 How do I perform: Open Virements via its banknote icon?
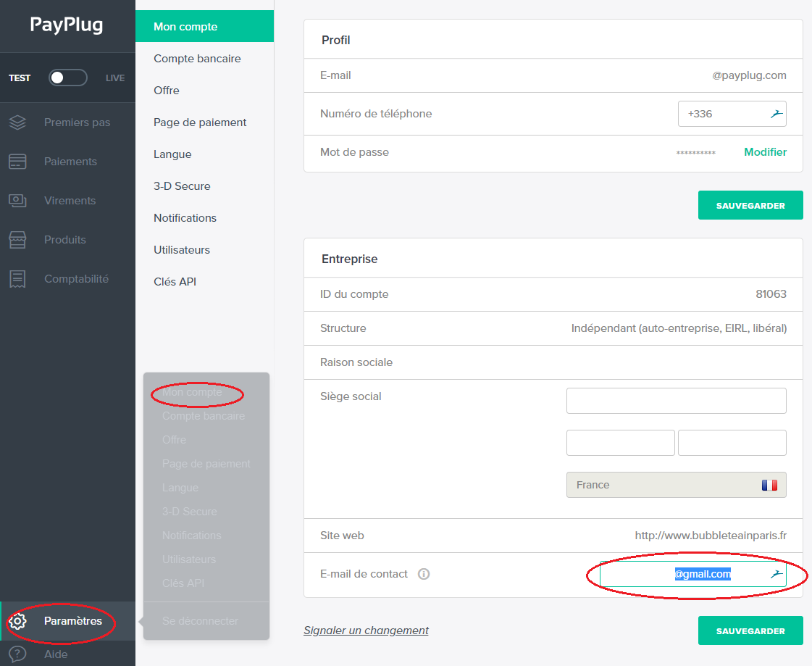[17, 201]
